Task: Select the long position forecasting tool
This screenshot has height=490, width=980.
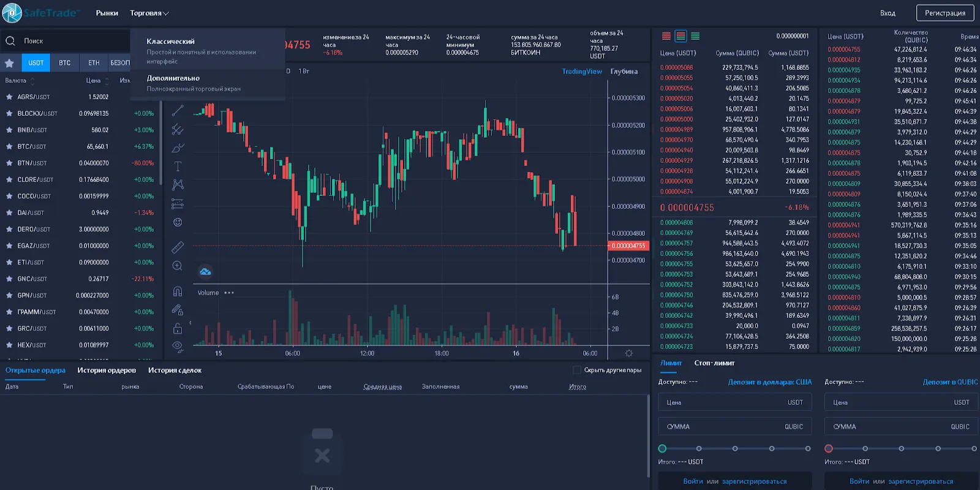Action: tap(178, 203)
